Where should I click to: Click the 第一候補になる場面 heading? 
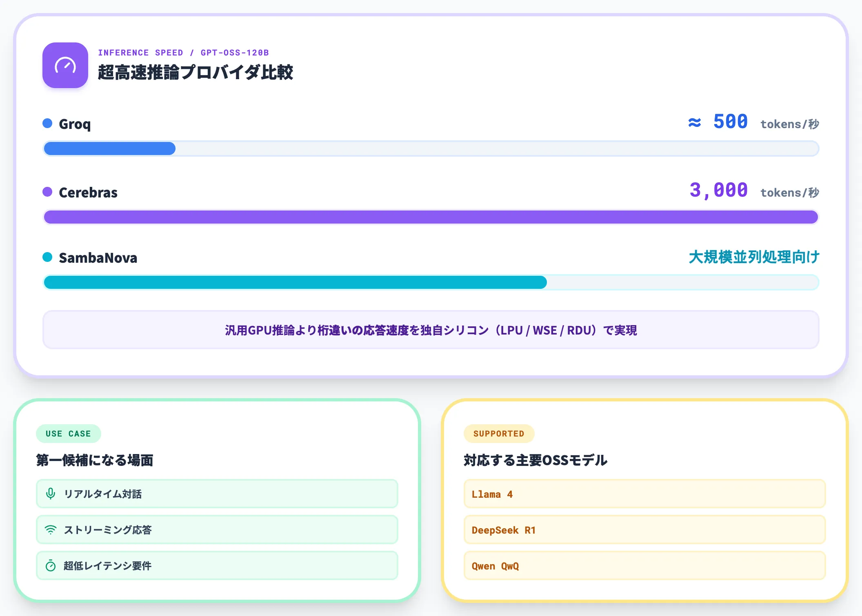click(x=95, y=460)
